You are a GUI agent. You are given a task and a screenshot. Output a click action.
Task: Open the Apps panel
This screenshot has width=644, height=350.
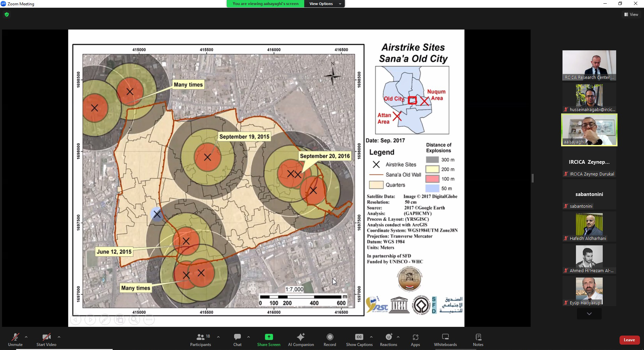[415, 340]
